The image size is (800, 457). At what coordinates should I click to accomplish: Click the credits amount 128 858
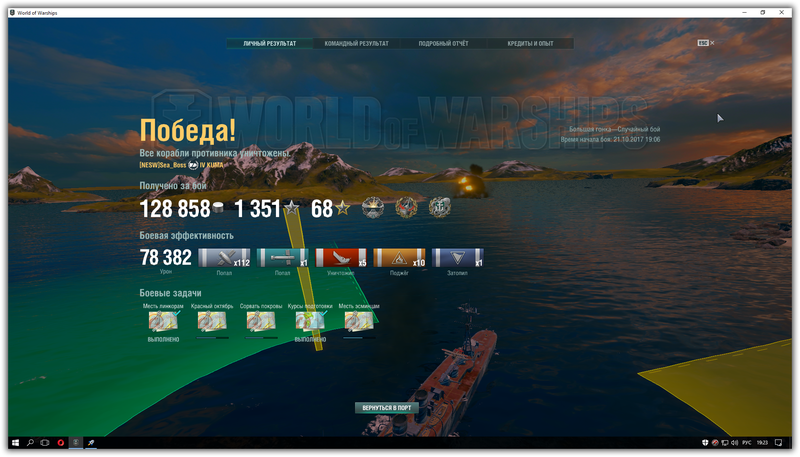point(175,209)
